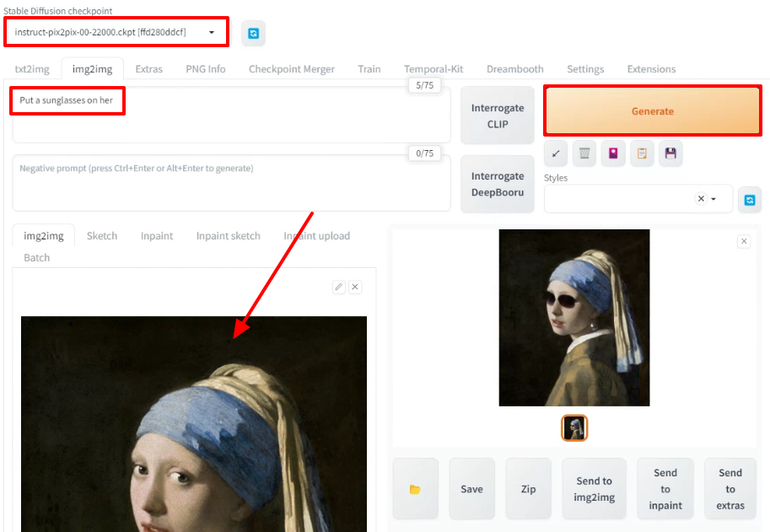
Task: Open the Extras tab
Action: click(x=148, y=68)
